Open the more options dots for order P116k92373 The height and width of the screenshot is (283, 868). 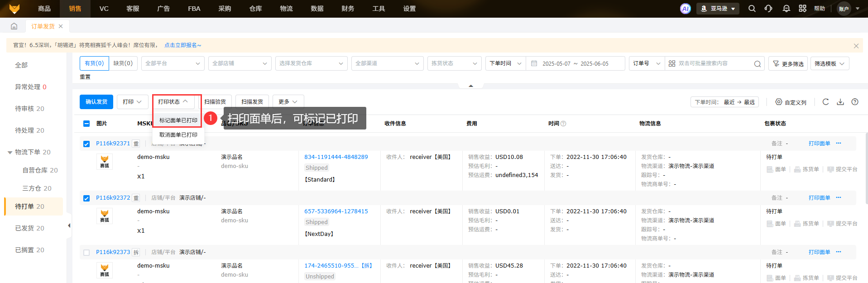(x=839, y=252)
